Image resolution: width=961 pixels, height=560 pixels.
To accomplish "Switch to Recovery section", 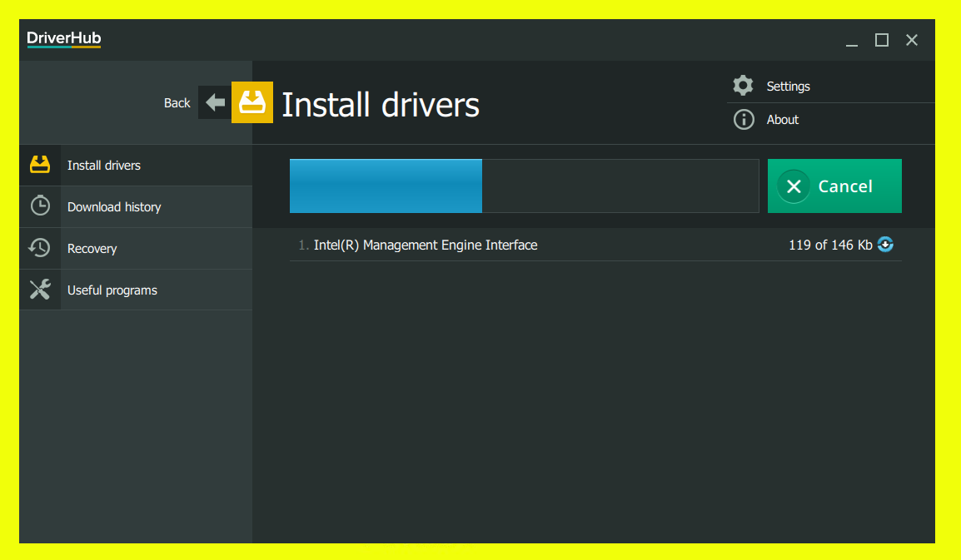I will (x=92, y=248).
